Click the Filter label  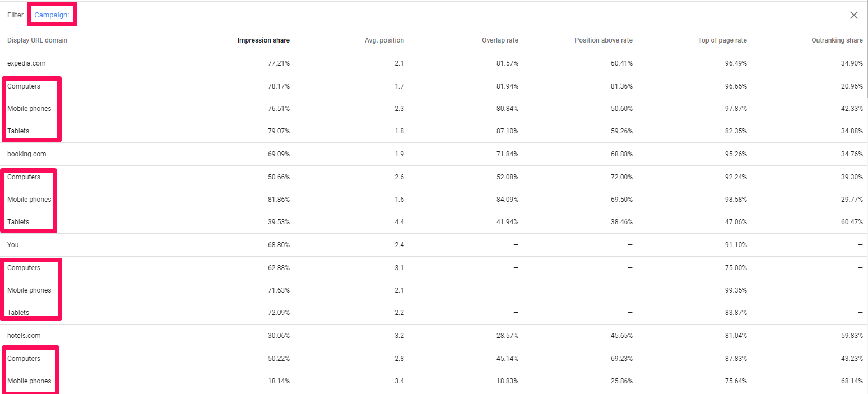[15, 15]
